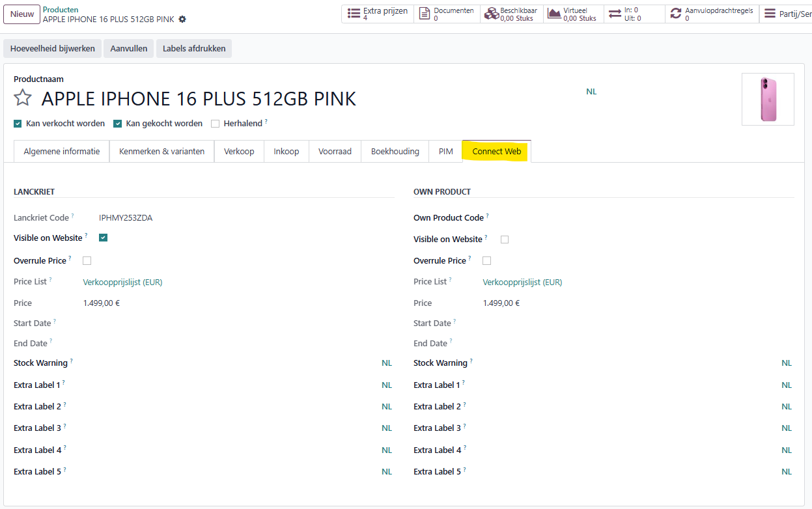The width and height of the screenshot is (812, 509).
Task: Enable Lanckriet Overrule Price checkbox
Action: click(x=87, y=260)
